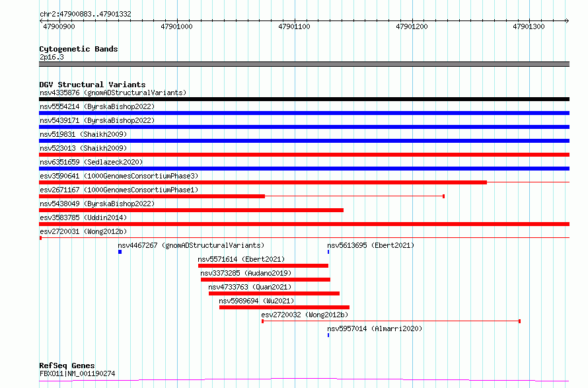Open the RefSeq Genes track title
588x388 pixels.
coord(67,366)
